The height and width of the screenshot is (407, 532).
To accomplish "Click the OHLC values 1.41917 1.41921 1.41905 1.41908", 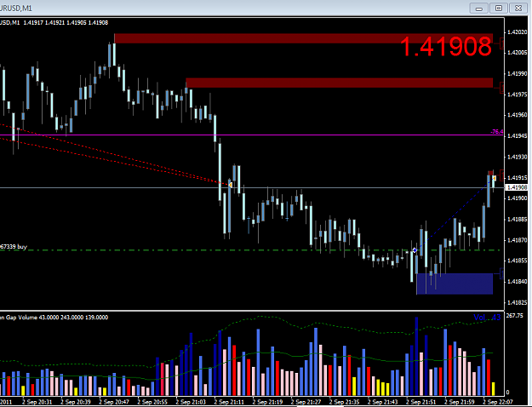I will coord(66,23).
